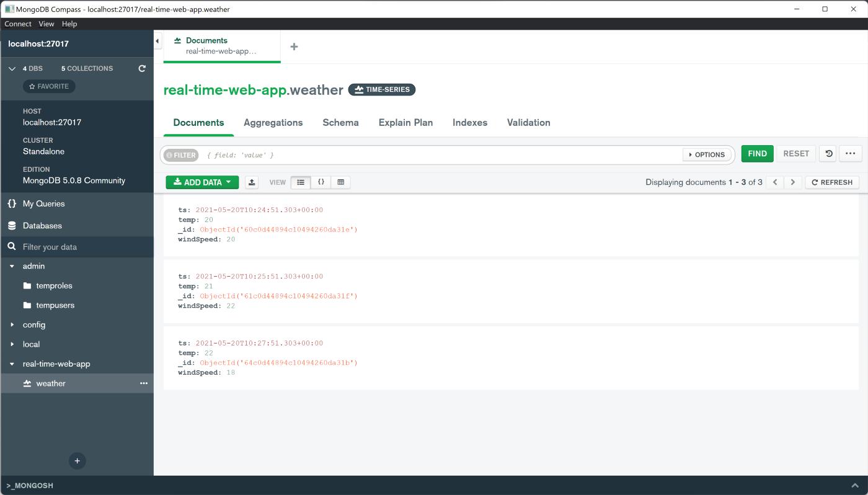
Task: Switch to the Aggregations tab
Action: click(x=273, y=122)
